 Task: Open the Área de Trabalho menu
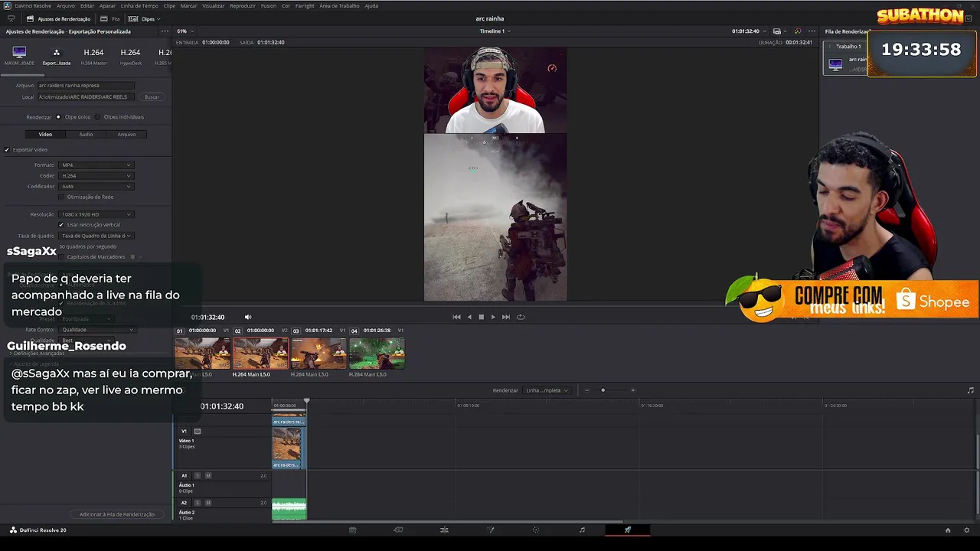(339, 5)
